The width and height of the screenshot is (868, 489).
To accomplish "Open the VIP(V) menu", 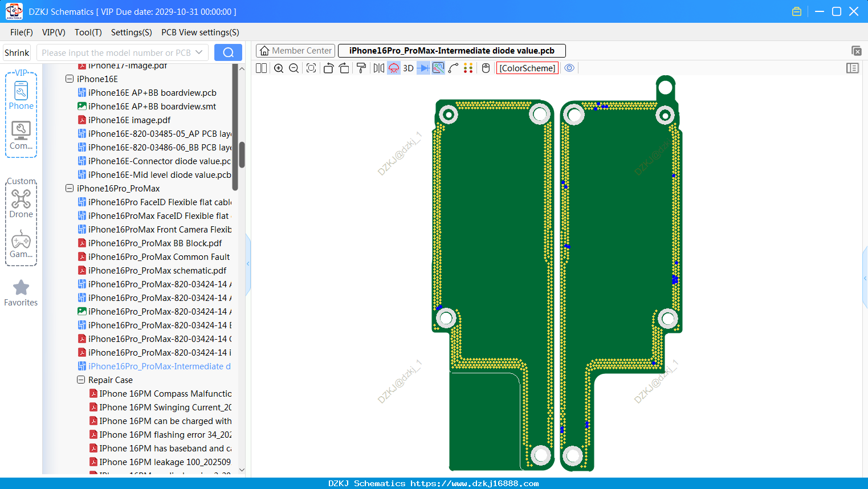I will (x=54, y=32).
